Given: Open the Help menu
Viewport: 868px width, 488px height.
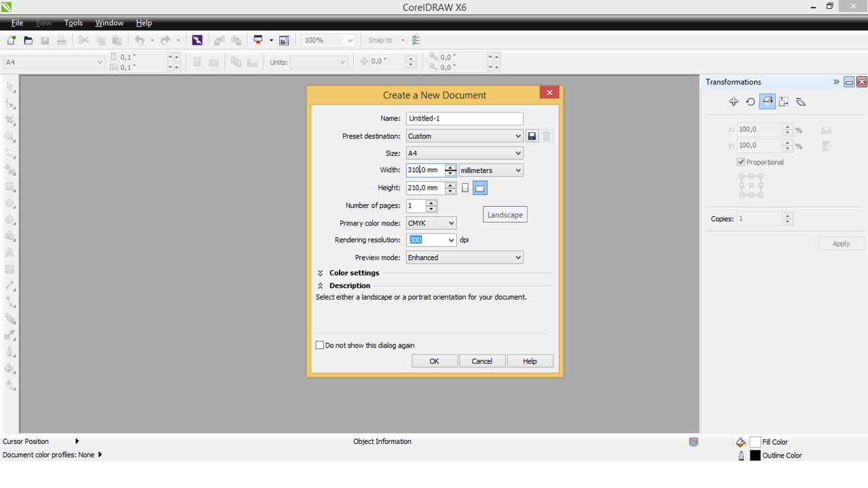Looking at the screenshot, I should tap(144, 23).
